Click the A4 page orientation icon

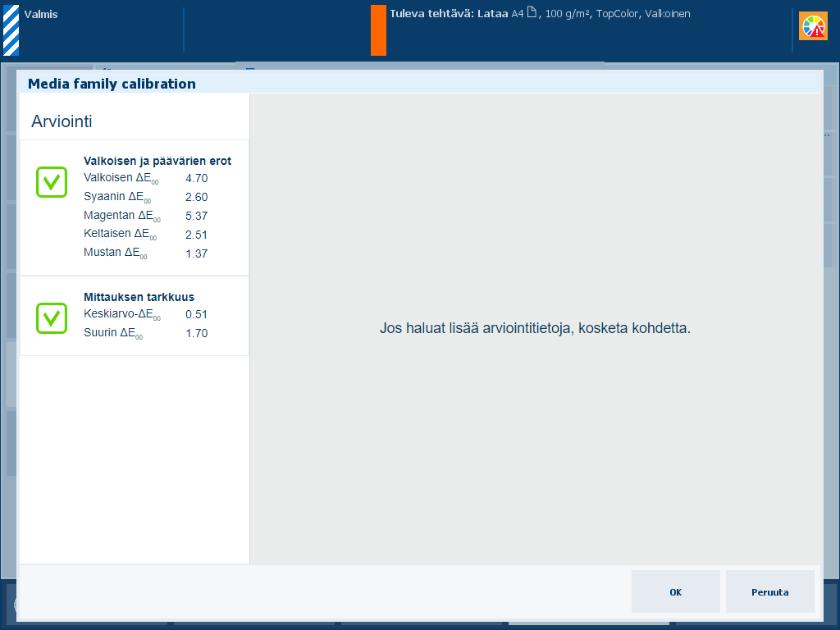pos(532,13)
